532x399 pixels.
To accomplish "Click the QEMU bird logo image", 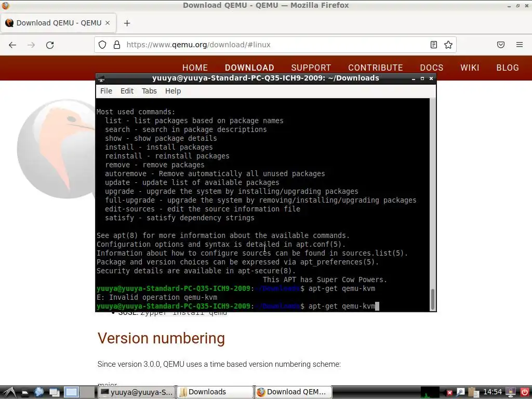I will pos(56,149).
